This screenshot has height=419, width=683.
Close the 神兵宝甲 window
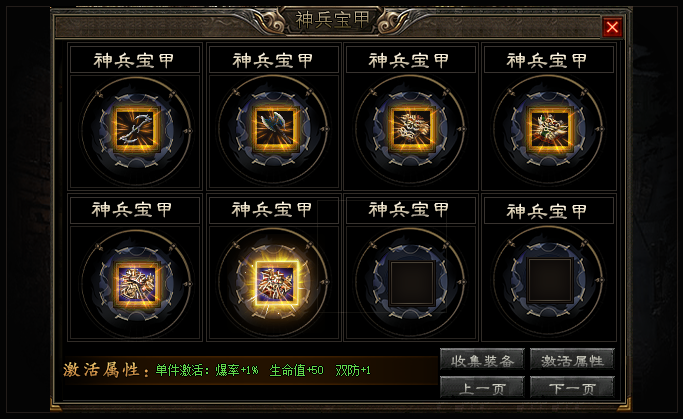pos(612,27)
